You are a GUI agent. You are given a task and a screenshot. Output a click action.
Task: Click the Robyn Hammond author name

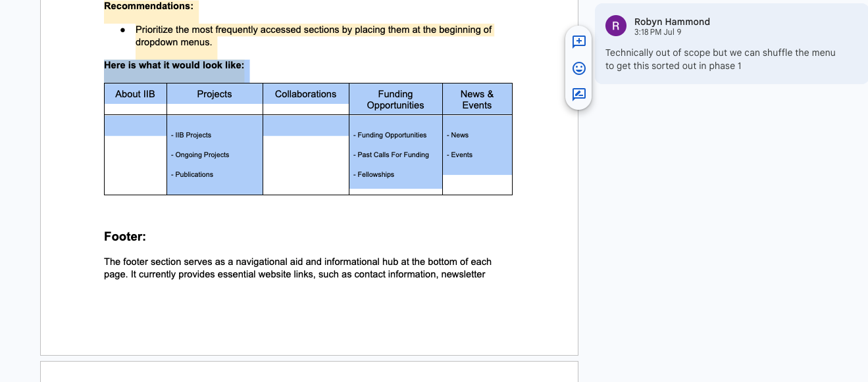(x=671, y=22)
